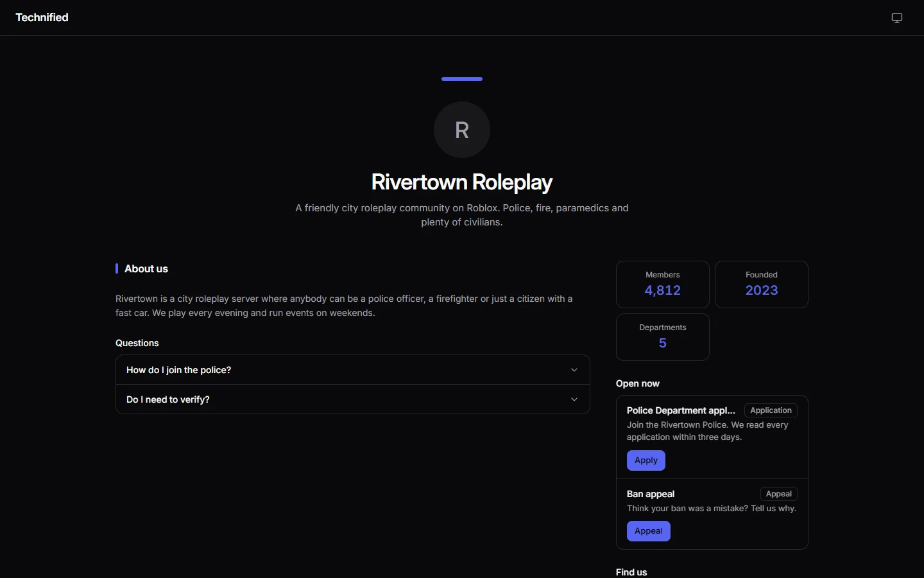Click the 'Join the Rivertown Police' description text

point(708,431)
